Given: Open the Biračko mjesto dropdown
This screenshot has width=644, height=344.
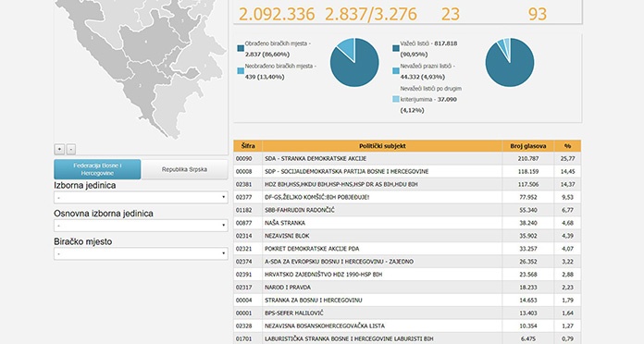Looking at the screenshot, I should (x=141, y=253).
